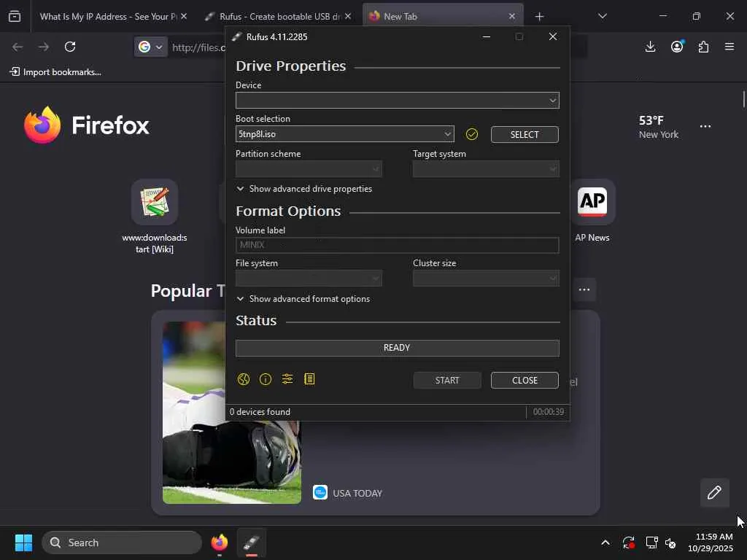
Task: Open the football story thumbnail
Action: pyautogui.click(x=231, y=413)
